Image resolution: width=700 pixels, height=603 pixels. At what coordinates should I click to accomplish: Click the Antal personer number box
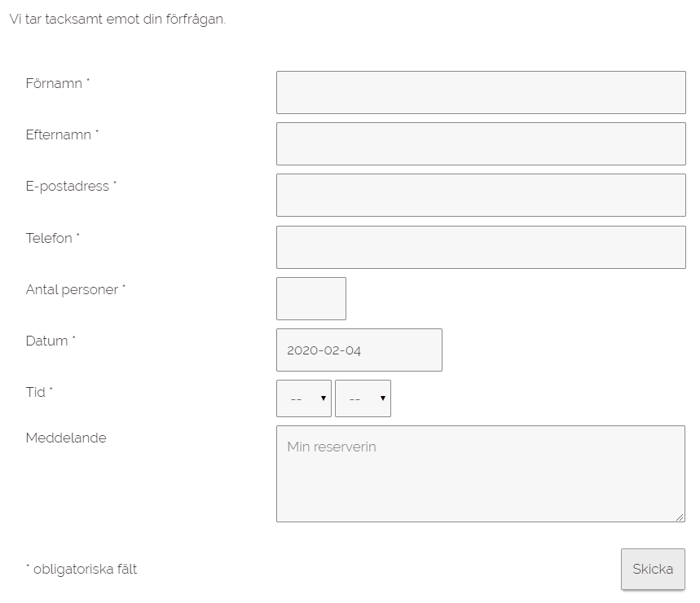[311, 298]
